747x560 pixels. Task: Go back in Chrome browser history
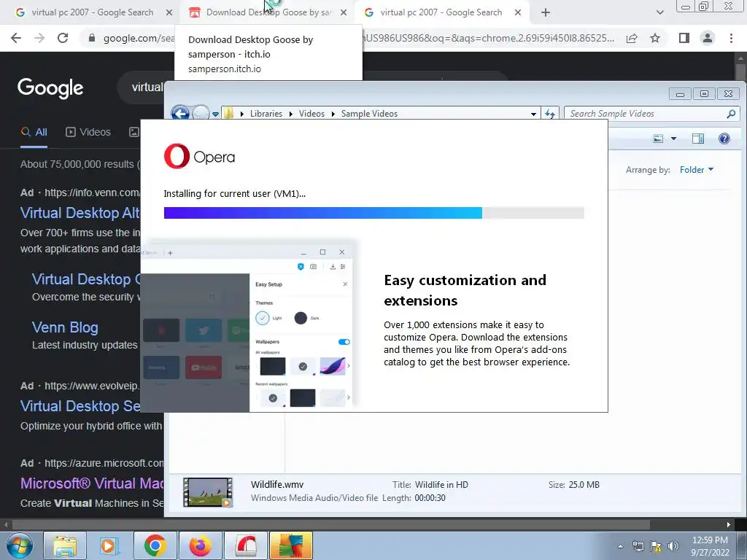coord(16,38)
